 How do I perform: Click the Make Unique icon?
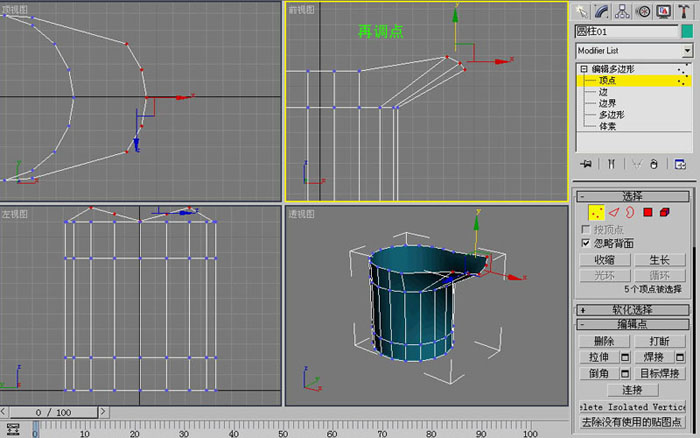(x=637, y=164)
